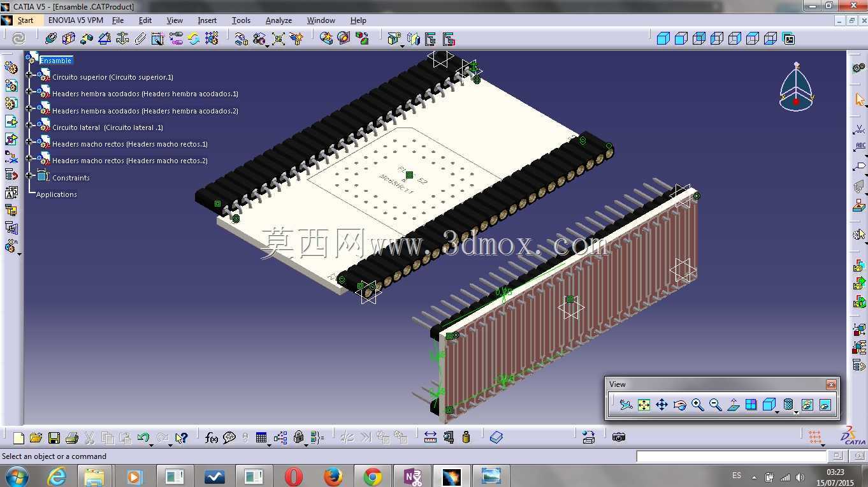This screenshot has height=487, width=868.
Task: Click the Fit All In icon
Action: [644, 404]
